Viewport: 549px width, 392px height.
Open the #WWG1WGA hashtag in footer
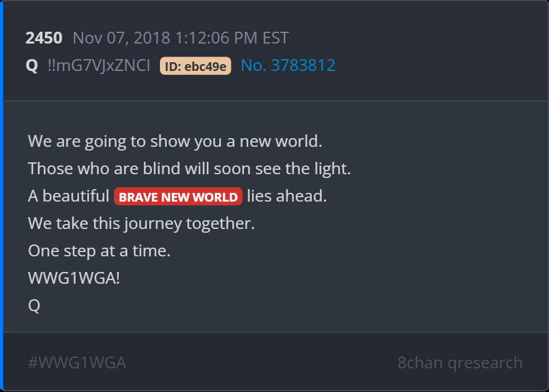(77, 363)
